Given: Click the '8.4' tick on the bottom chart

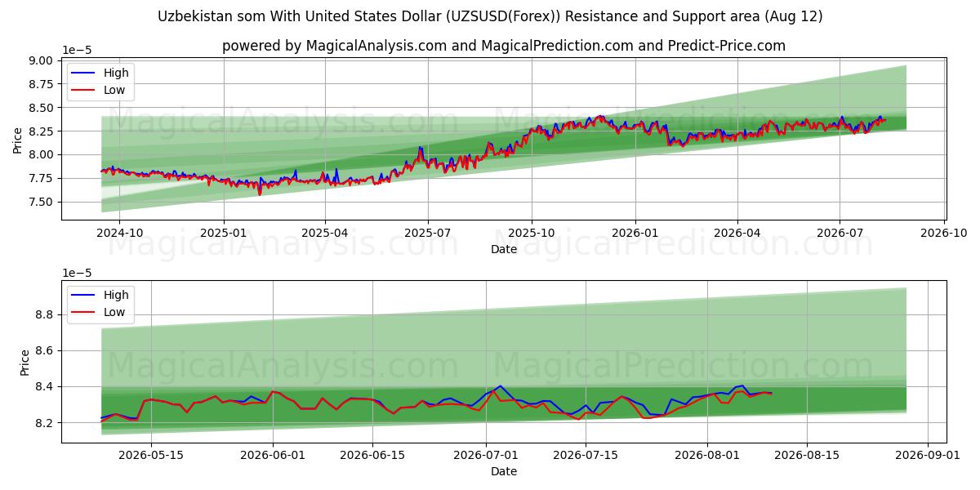Looking at the screenshot, I should pyautogui.click(x=45, y=387).
